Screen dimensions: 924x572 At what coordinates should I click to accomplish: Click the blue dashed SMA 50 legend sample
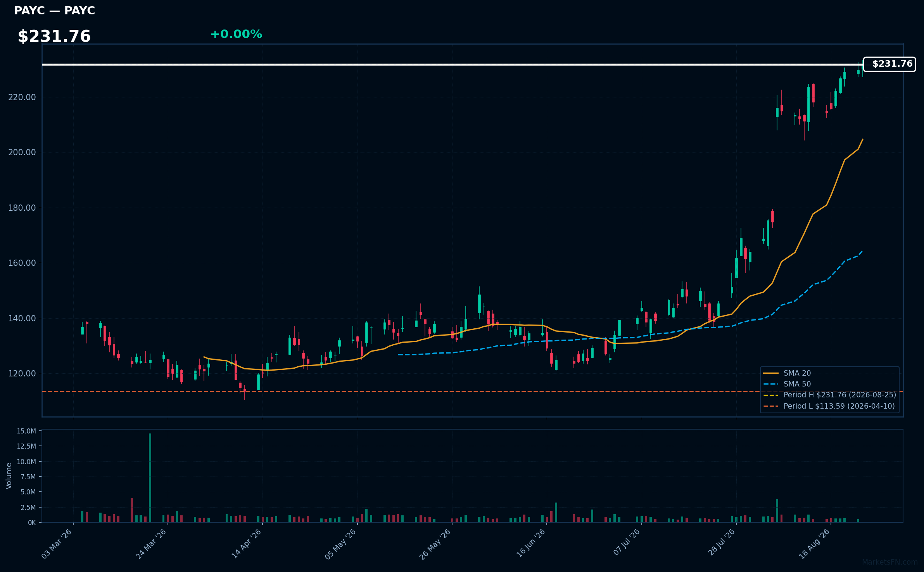tap(771, 384)
